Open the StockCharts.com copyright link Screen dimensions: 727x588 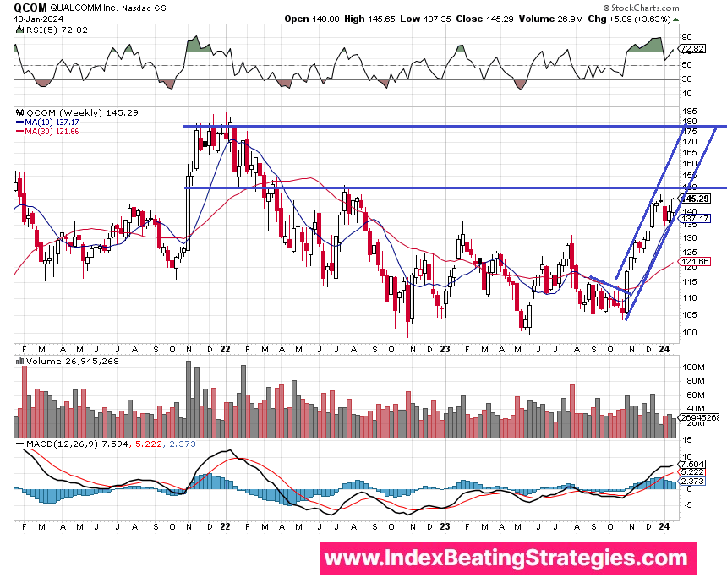tap(642, 8)
